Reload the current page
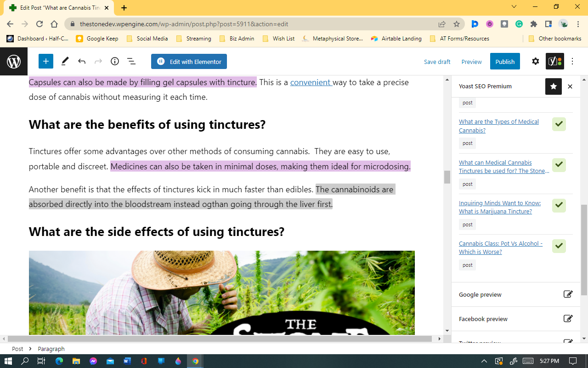Screen dimensions: 588x368 (40, 24)
